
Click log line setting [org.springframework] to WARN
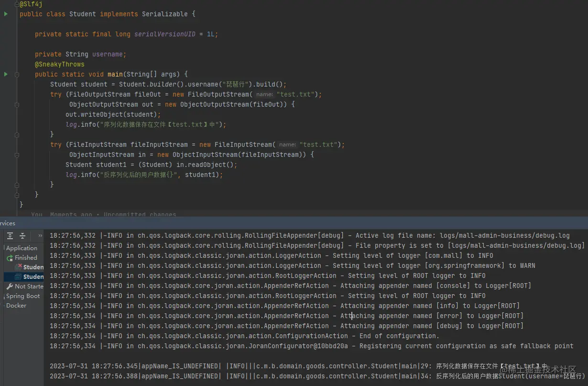(293, 265)
